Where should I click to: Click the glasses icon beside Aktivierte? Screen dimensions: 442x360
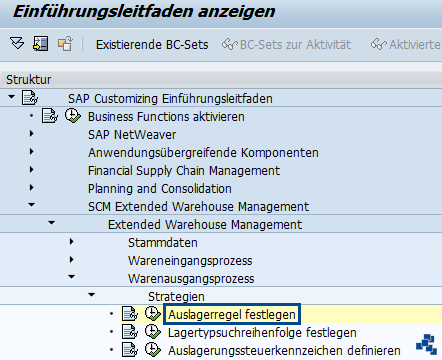[x=379, y=44]
